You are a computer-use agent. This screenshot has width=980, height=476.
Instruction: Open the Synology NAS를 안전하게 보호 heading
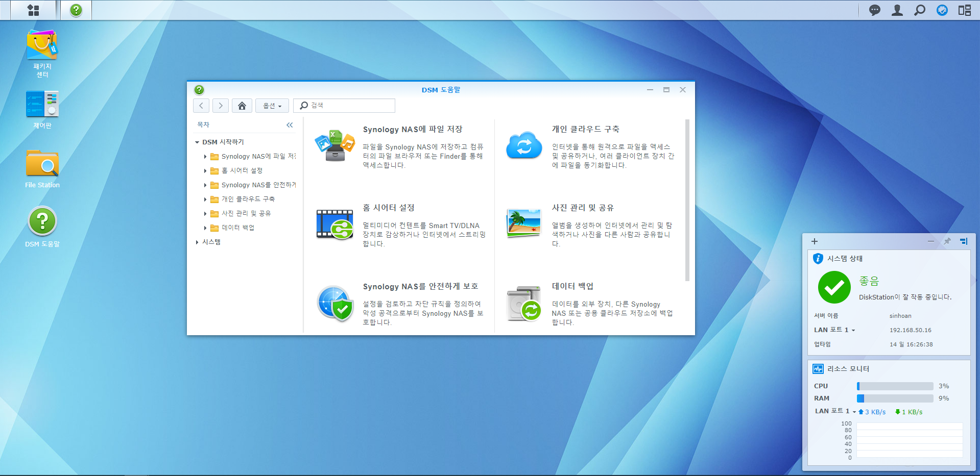click(421, 287)
